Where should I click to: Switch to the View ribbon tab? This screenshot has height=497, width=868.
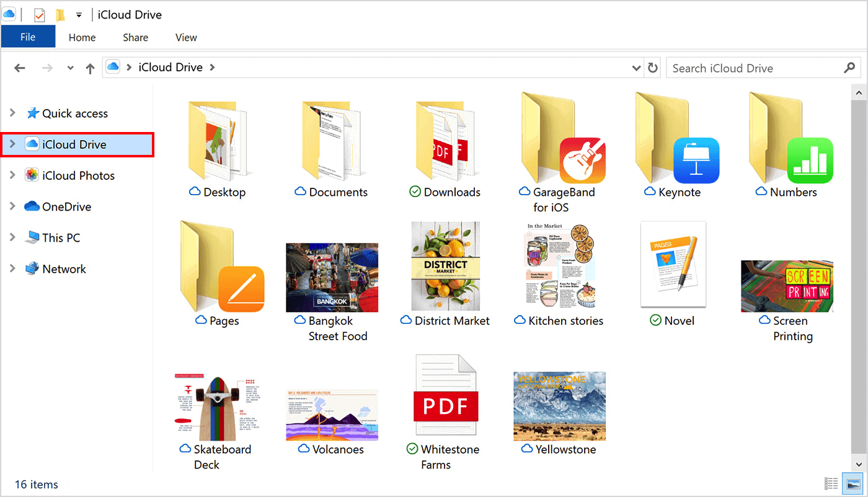[186, 37]
